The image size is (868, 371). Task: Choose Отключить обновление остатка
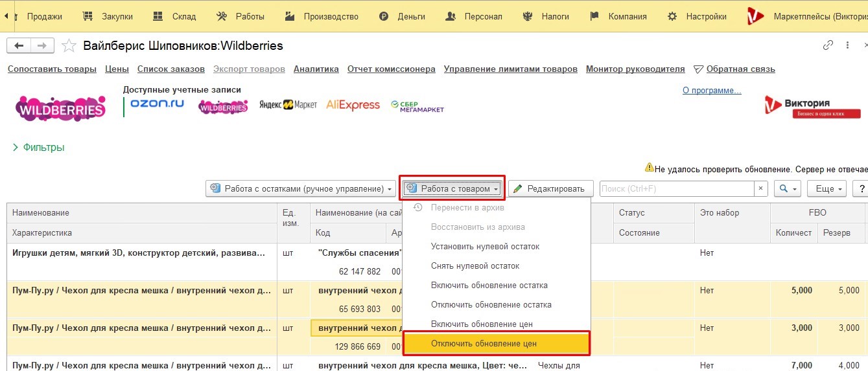click(497, 304)
